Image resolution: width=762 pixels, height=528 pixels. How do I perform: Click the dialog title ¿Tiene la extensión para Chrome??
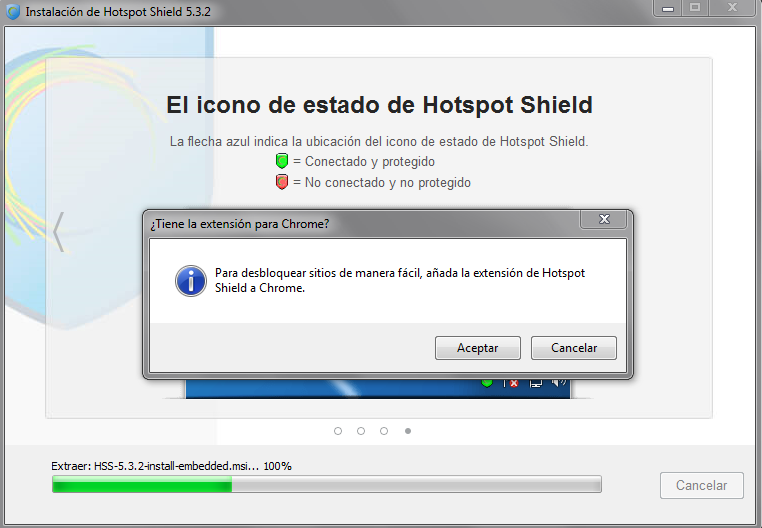(x=240, y=224)
